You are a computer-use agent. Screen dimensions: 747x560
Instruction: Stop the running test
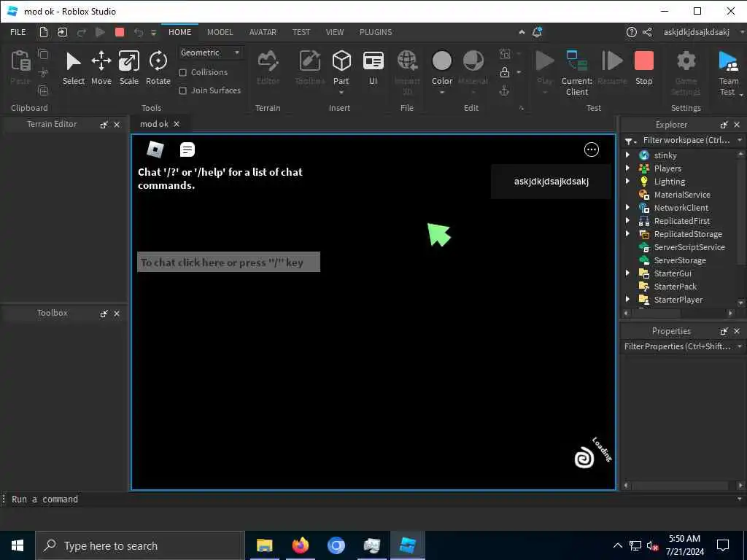tap(643, 68)
